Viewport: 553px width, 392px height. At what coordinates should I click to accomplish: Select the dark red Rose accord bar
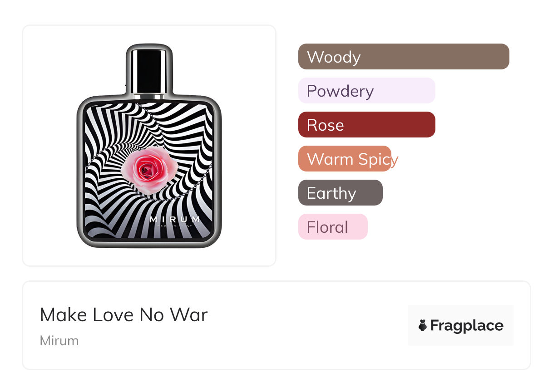tap(366, 125)
